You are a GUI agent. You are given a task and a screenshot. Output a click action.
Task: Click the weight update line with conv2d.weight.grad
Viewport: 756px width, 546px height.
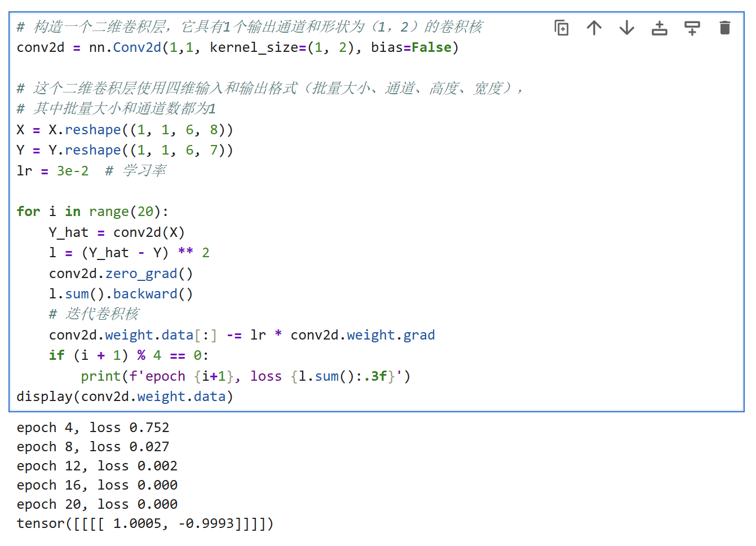click(x=241, y=335)
